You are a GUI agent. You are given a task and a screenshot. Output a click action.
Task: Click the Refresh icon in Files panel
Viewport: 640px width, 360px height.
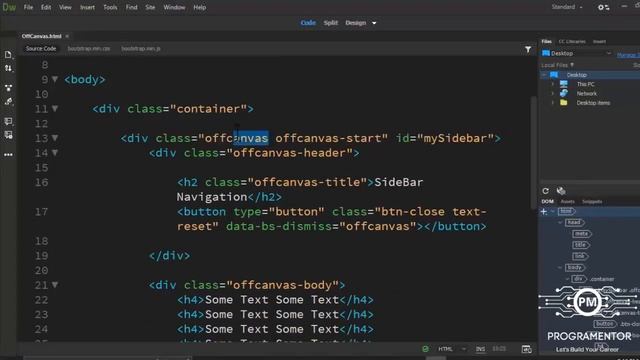[x=546, y=191]
